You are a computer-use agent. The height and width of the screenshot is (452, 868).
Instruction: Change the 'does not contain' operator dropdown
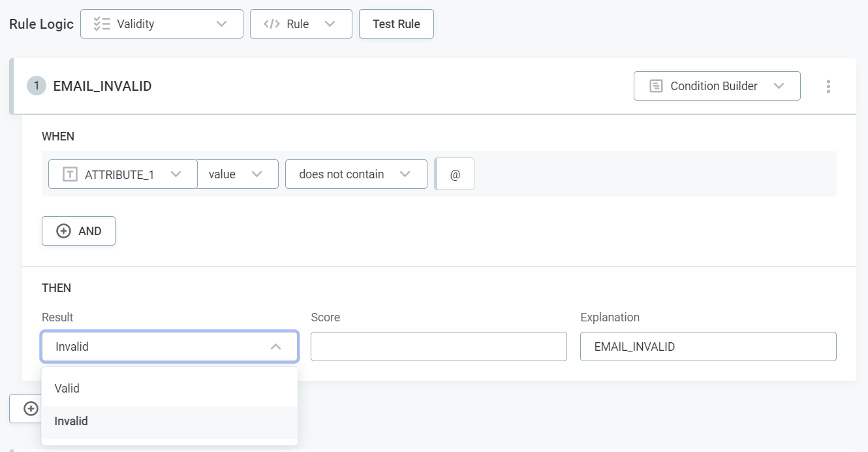click(x=356, y=174)
